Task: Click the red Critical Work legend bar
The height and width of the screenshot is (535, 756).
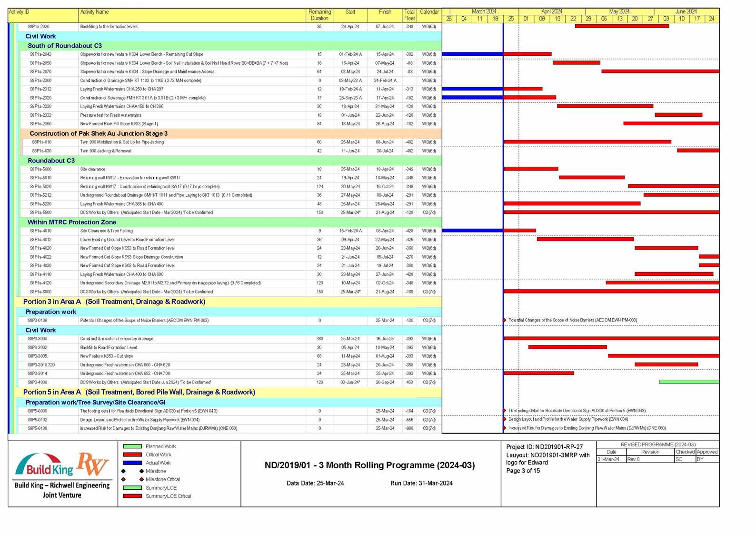Action: (132, 454)
